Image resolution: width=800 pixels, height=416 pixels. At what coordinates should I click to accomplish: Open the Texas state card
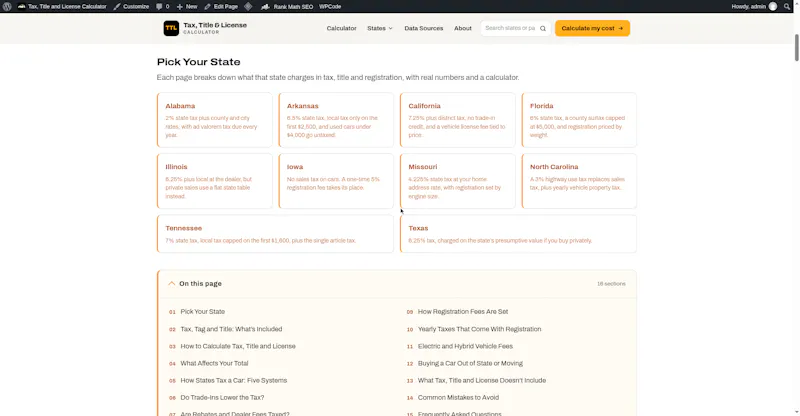tap(518, 234)
